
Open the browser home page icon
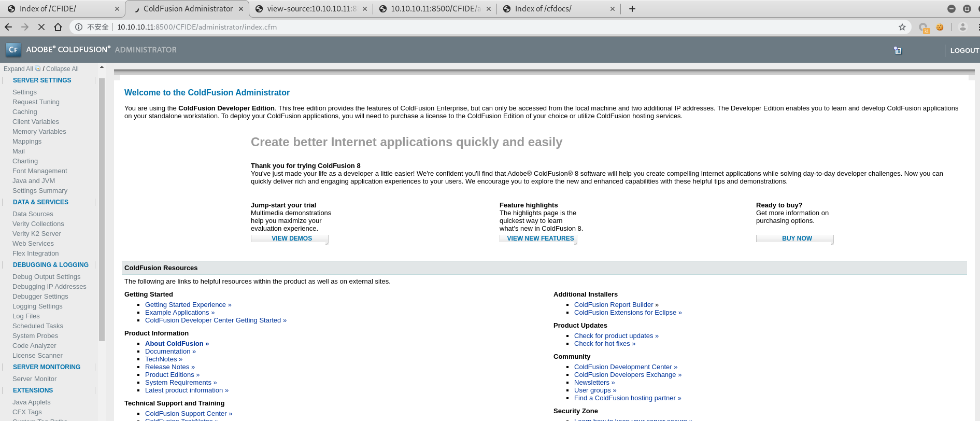(58, 27)
